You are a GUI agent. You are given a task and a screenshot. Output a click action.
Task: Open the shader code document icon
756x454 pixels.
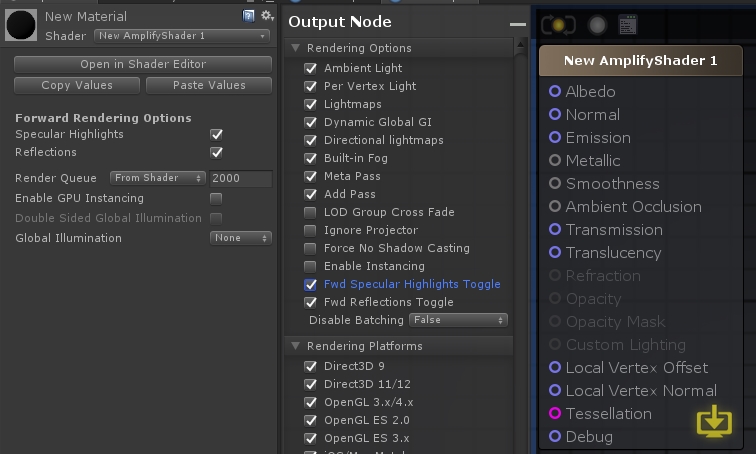pos(628,25)
